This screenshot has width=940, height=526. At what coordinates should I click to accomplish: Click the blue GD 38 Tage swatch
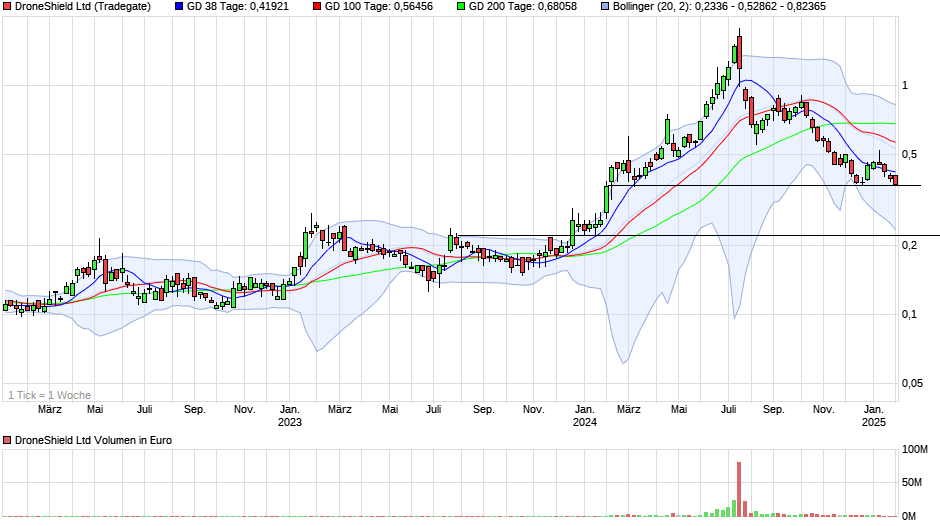tap(179, 7)
